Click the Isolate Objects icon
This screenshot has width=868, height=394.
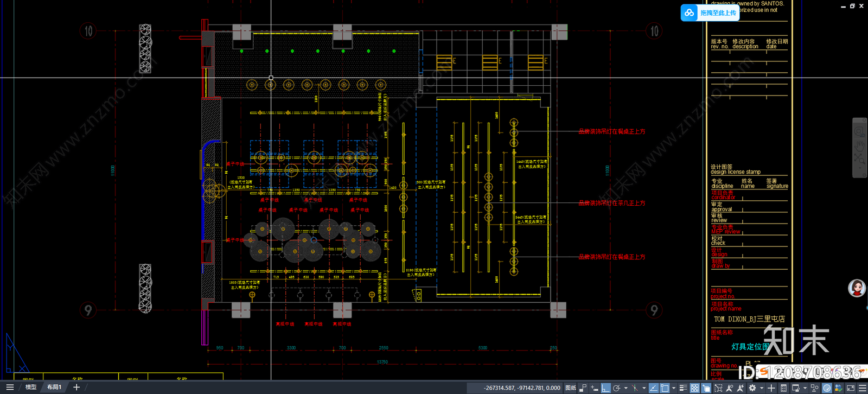click(814, 388)
